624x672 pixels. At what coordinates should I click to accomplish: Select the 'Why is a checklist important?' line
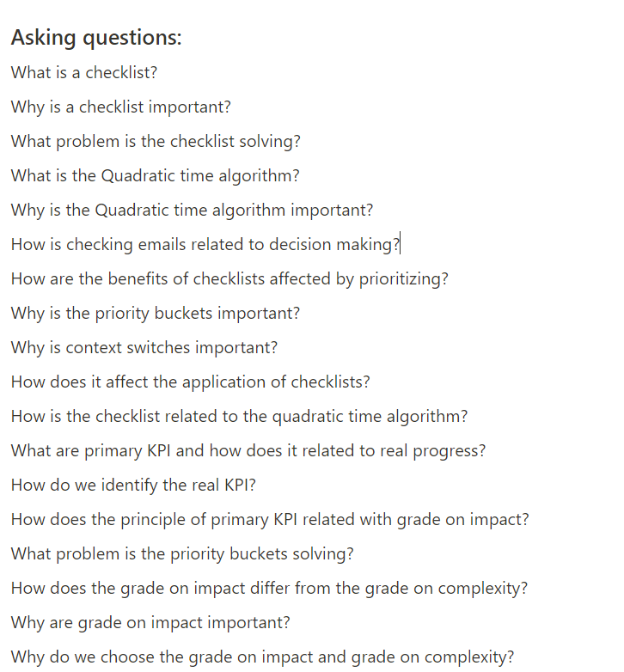[x=120, y=107]
